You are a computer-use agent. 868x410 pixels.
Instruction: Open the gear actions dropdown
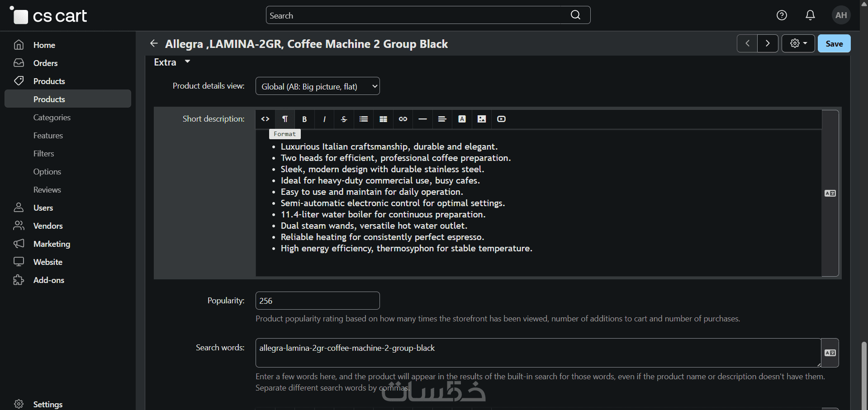798,43
